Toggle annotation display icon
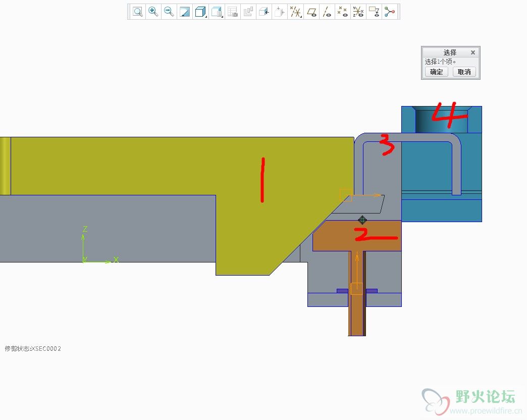The image size is (527, 420). point(374,12)
